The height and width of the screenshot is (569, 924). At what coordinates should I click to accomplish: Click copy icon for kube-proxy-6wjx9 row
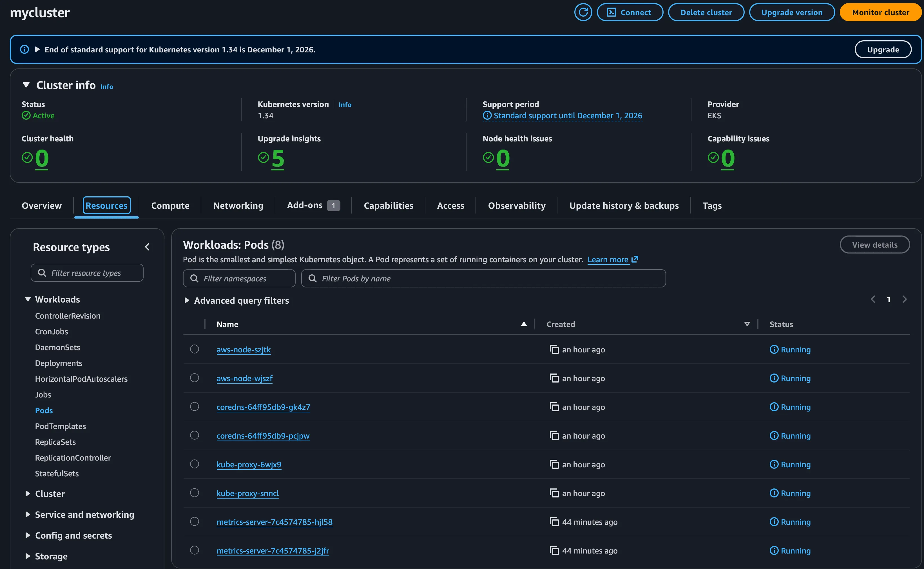[x=554, y=464]
